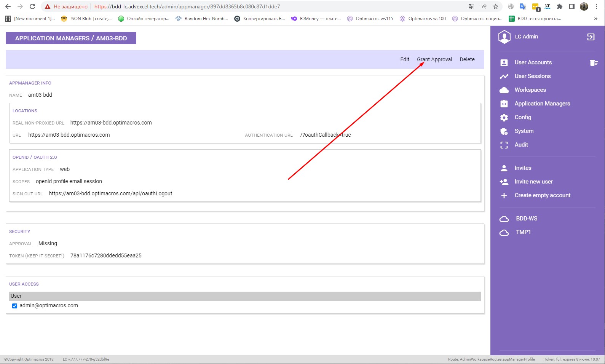Open the Google Translate extension

523,6
